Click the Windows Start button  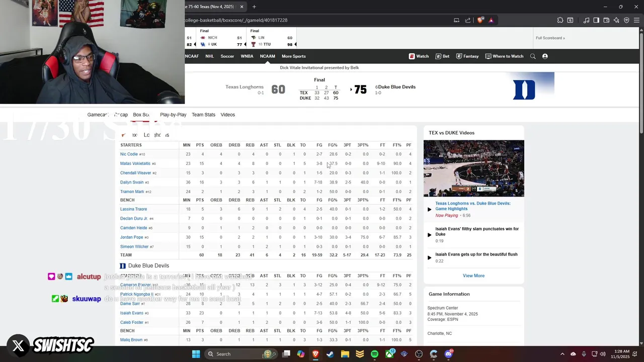[x=196, y=354]
